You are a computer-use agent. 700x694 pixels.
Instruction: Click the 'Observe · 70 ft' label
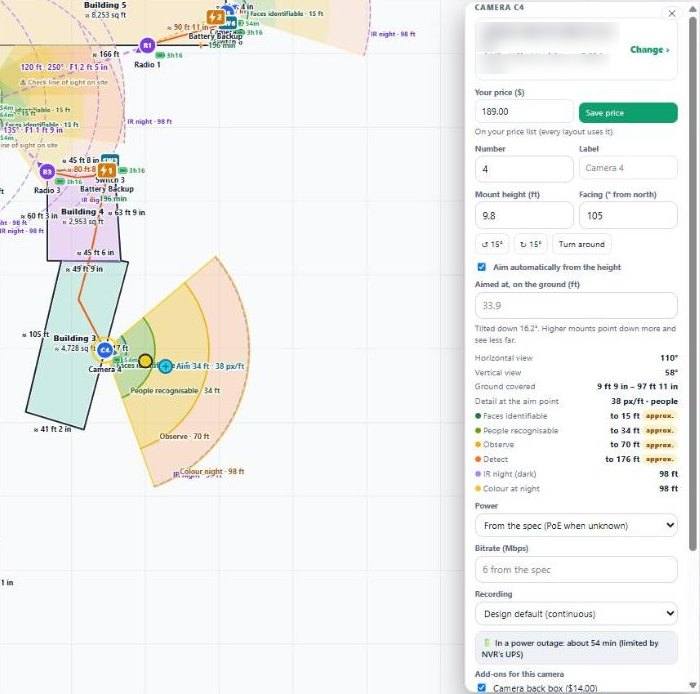point(184,436)
